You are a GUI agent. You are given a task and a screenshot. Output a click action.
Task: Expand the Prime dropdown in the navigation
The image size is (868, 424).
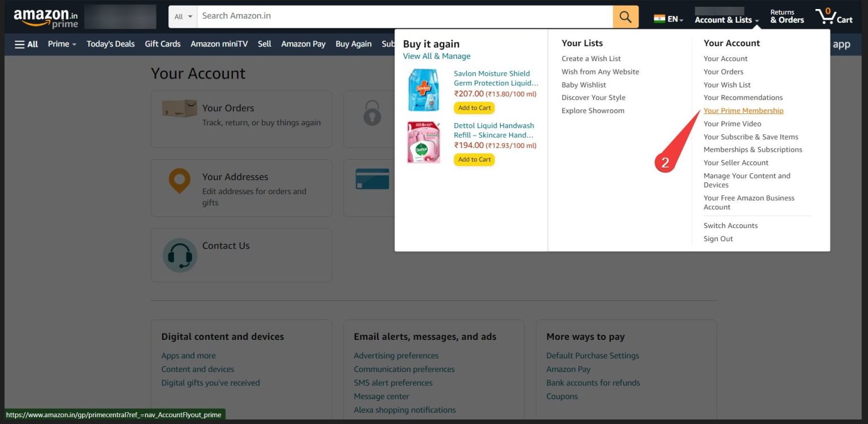coord(61,43)
